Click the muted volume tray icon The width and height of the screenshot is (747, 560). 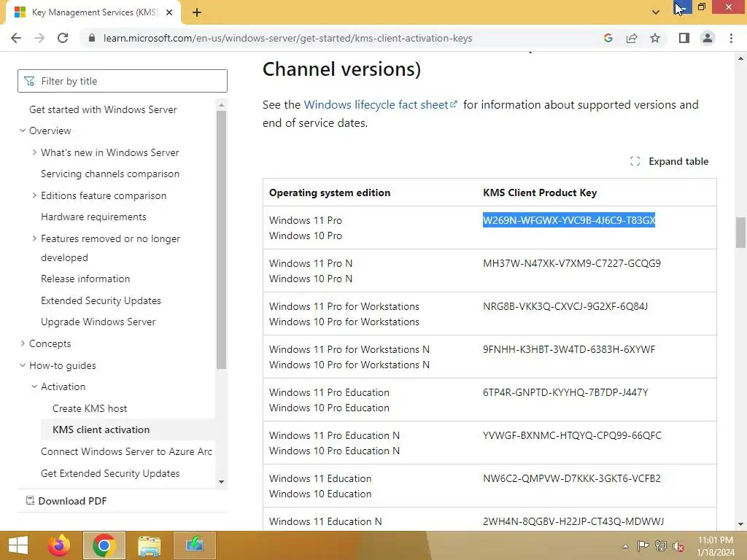coord(678,546)
